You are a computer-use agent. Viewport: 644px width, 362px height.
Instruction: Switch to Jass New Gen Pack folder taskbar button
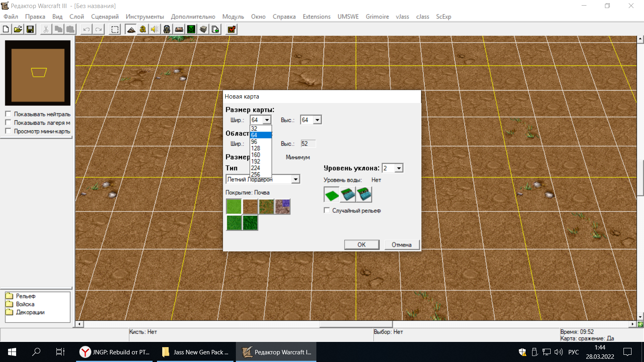(x=196, y=352)
